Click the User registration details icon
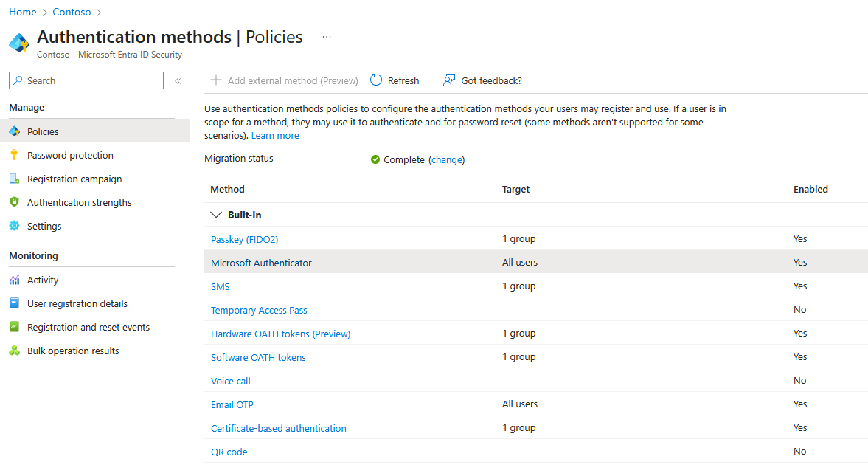The width and height of the screenshot is (868, 476). [14, 303]
